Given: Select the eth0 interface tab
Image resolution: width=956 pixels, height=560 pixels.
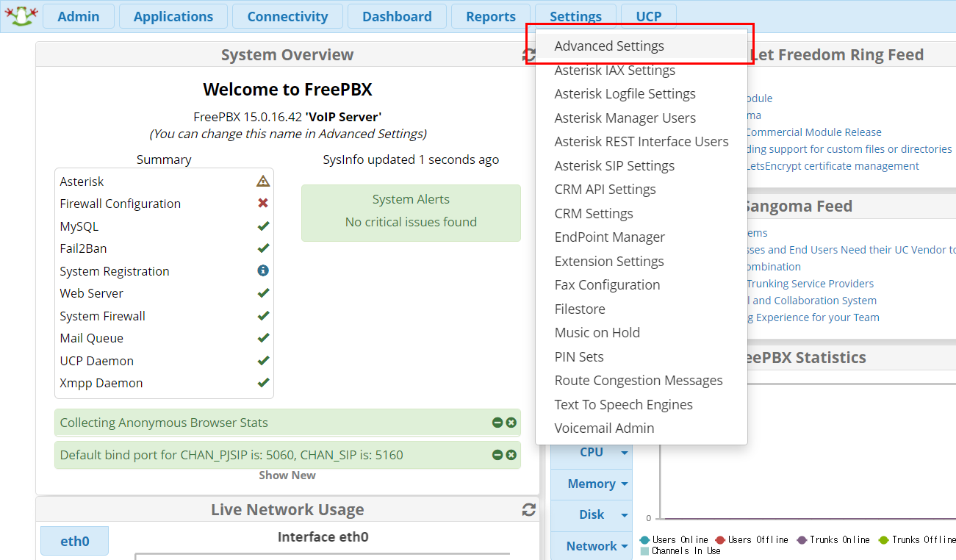Looking at the screenshot, I should [74, 541].
